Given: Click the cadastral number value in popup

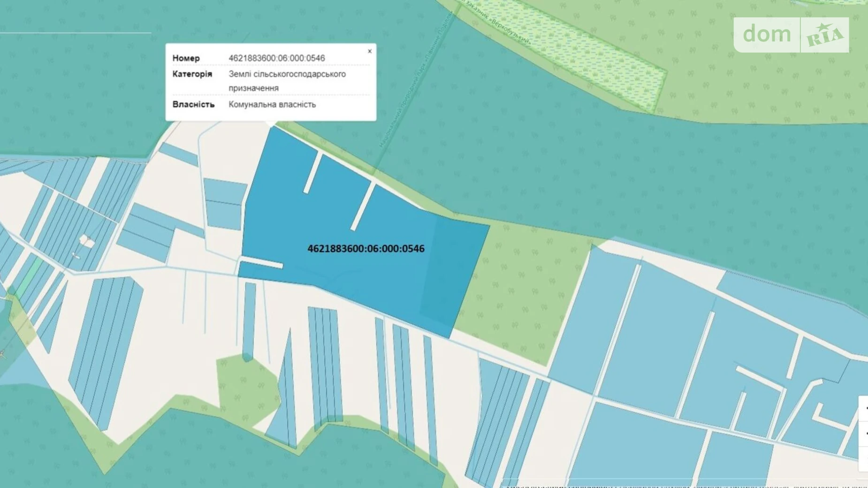Looking at the screenshot, I should point(276,58).
